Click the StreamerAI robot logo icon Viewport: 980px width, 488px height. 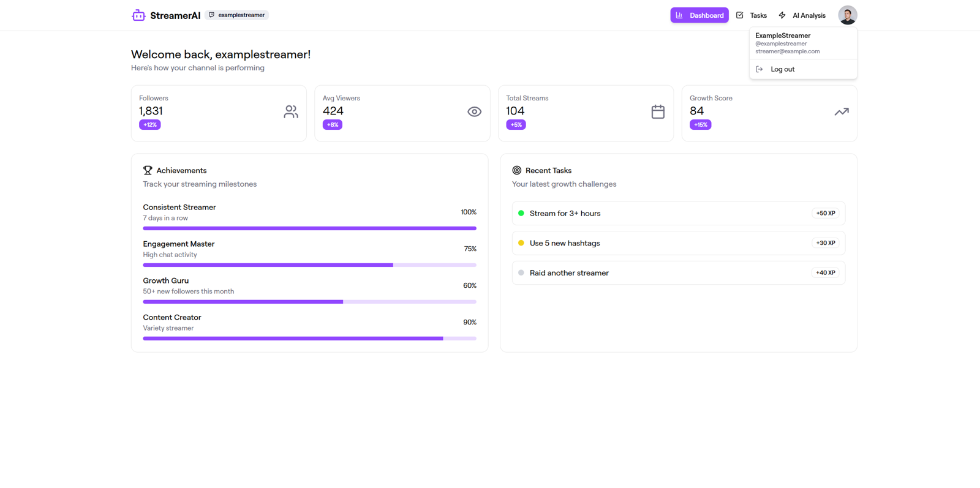point(138,15)
